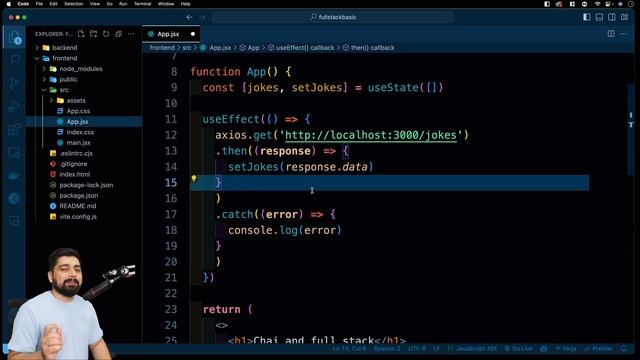Toggle bottom panel visibility
Image resolution: width=640 pixels, height=360 pixels.
[x=599, y=17]
